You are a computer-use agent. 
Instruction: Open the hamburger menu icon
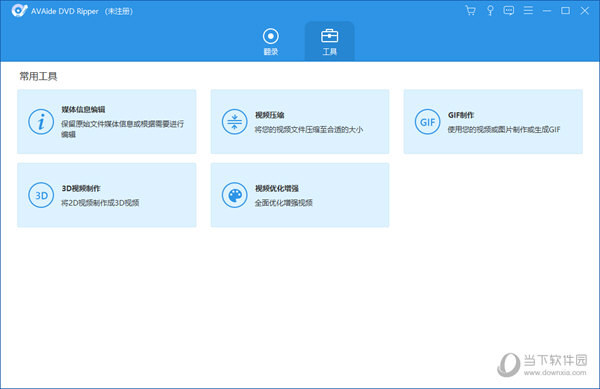click(x=528, y=10)
